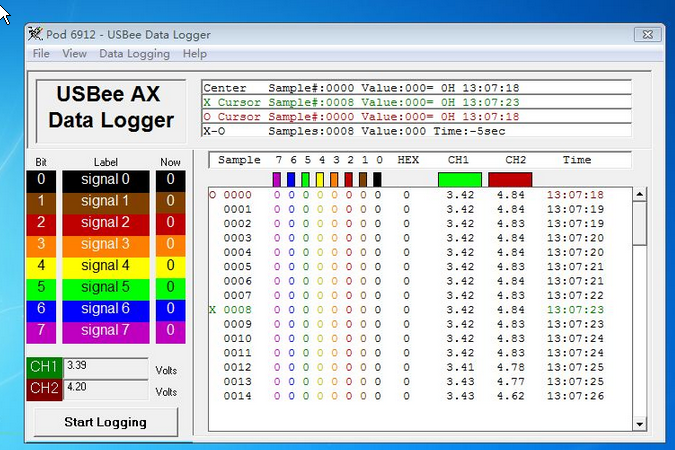
Task: Click the red bit 2 column swatch
Action: coord(349,180)
